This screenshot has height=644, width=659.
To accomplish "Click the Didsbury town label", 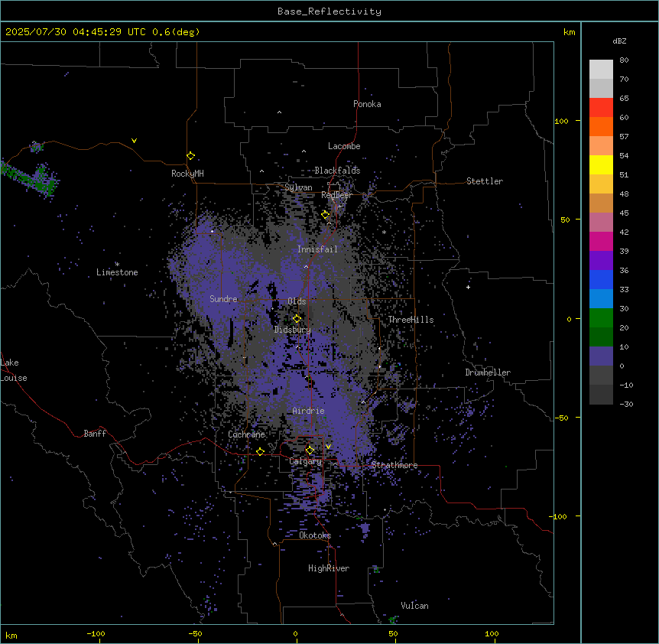I will coord(293,330).
